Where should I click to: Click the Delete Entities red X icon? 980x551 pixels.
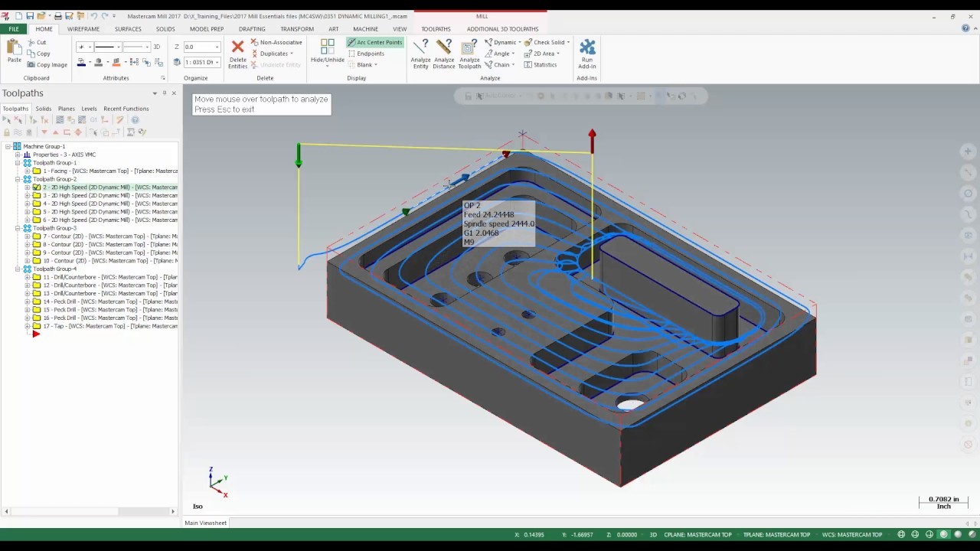coord(237,47)
